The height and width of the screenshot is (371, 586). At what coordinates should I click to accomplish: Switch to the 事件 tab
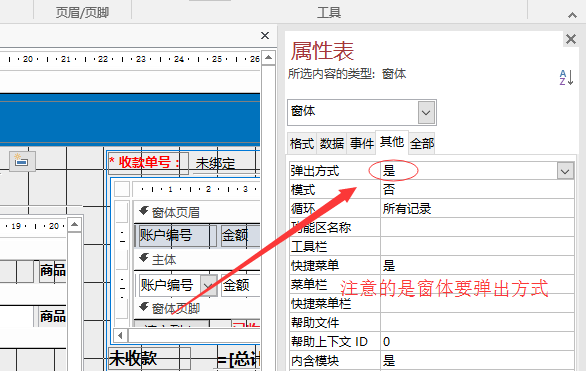point(362,143)
